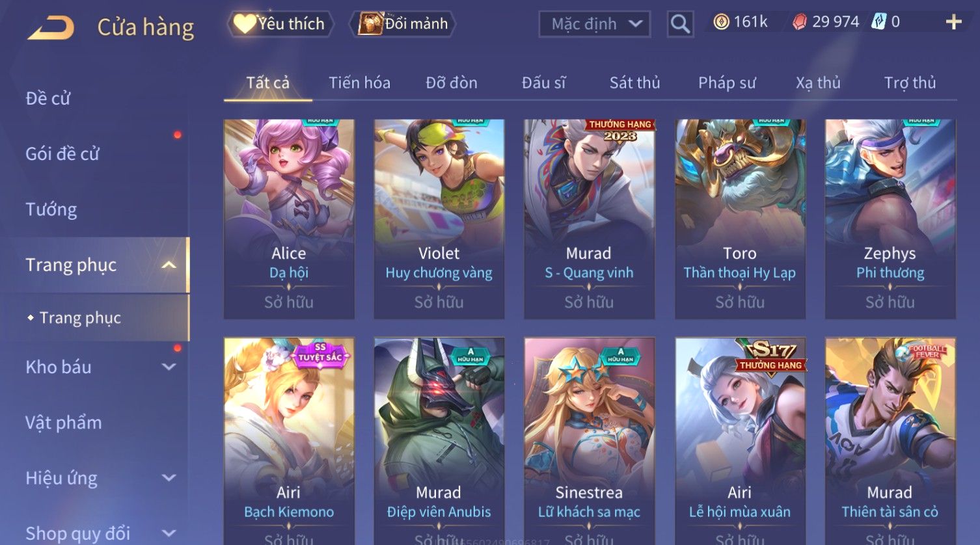Image resolution: width=980 pixels, height=545 pixels.
Task: Open Alice Dạ hội skin card
Action: (289, 219)
